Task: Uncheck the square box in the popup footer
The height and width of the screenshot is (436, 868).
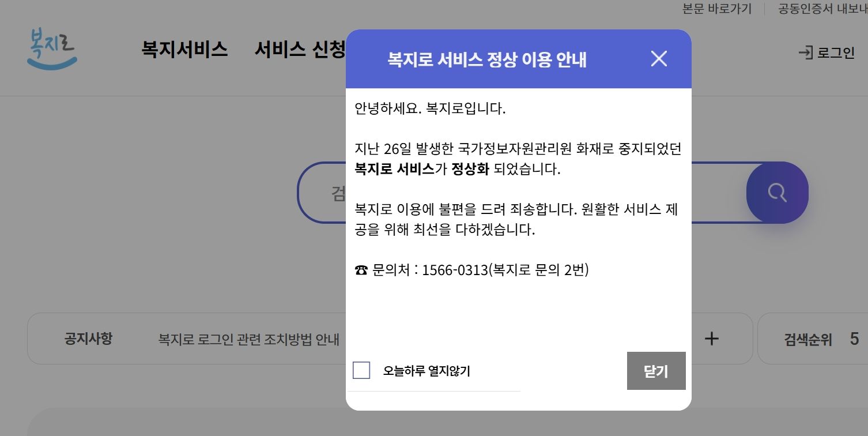Action: click(361, 371)
